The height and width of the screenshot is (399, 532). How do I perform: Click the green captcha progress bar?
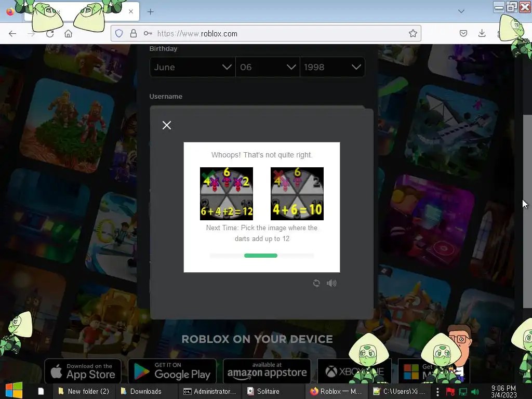pos(261,256)
